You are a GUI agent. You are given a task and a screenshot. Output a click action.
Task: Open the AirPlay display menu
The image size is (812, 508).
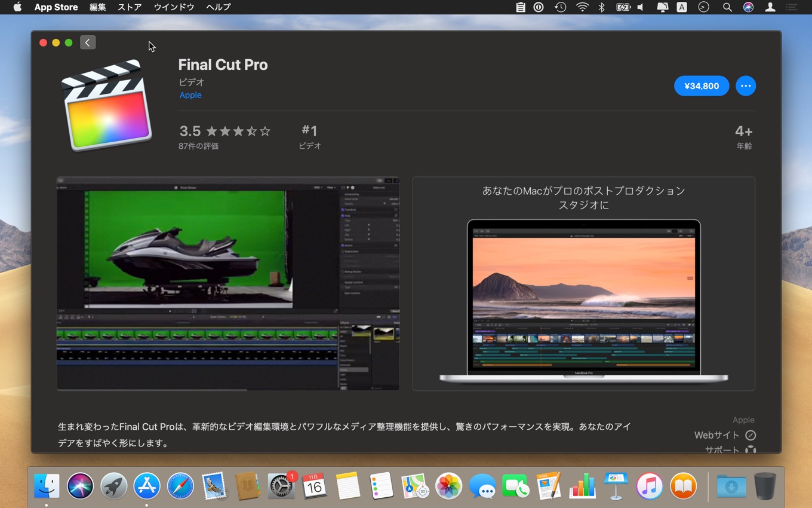662,7
